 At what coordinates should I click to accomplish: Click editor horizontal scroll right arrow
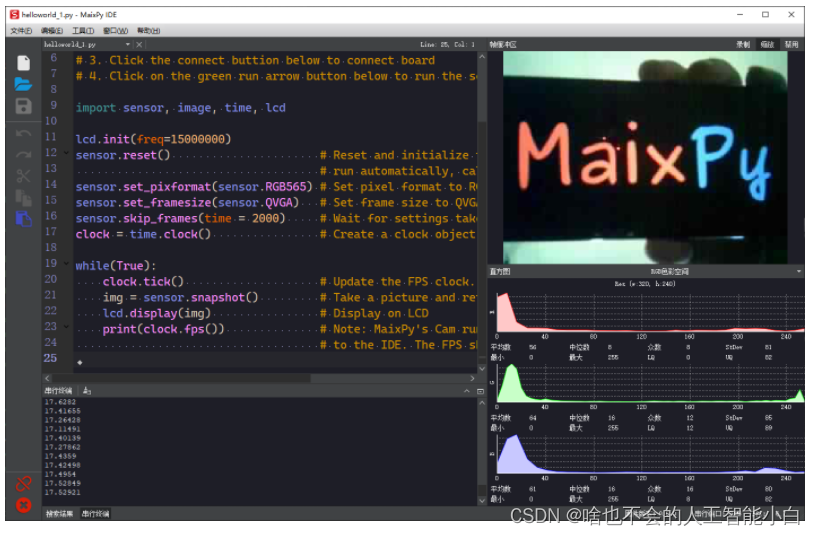click(x=472, y=378)
